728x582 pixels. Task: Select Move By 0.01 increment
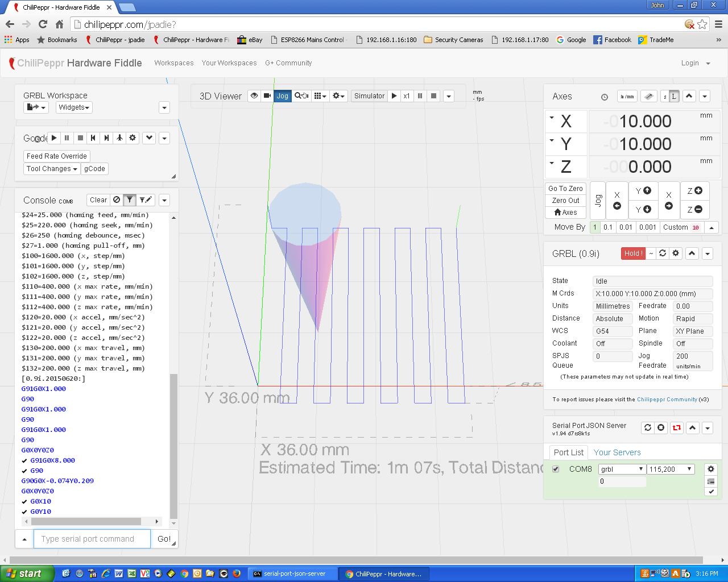point(626,227)
